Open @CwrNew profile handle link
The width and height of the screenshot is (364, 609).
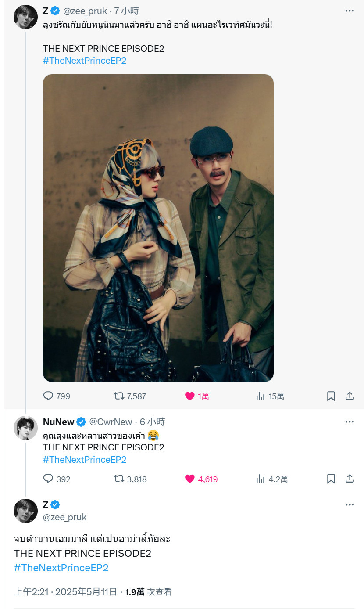pos(111,422)
